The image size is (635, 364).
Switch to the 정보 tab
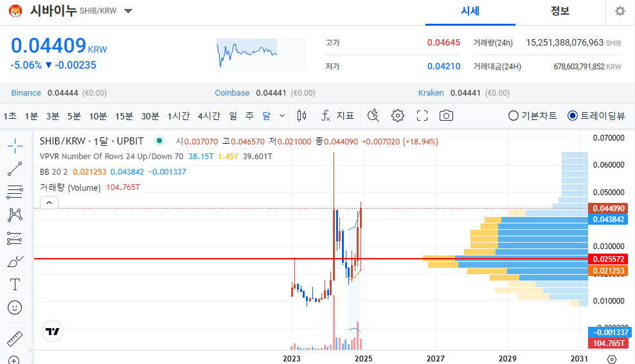click(560, 12)
